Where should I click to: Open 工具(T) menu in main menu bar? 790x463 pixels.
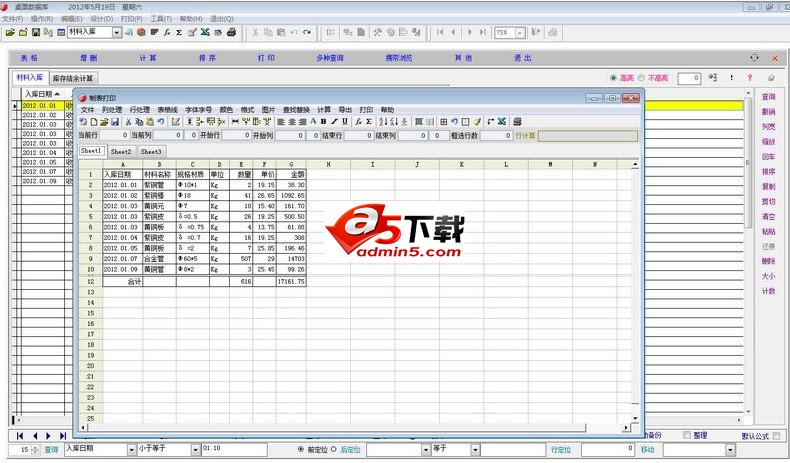click(x=161, y=19)
